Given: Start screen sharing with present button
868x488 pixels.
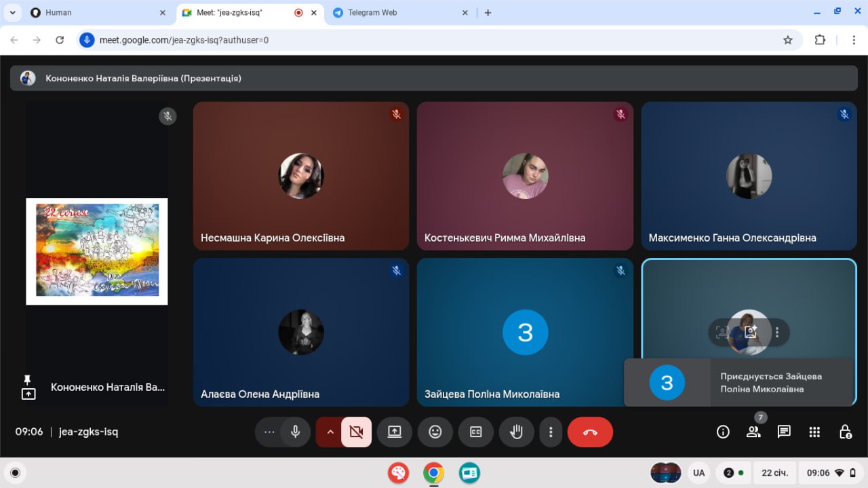Looking at the screenshot, I should coord(395,432).
